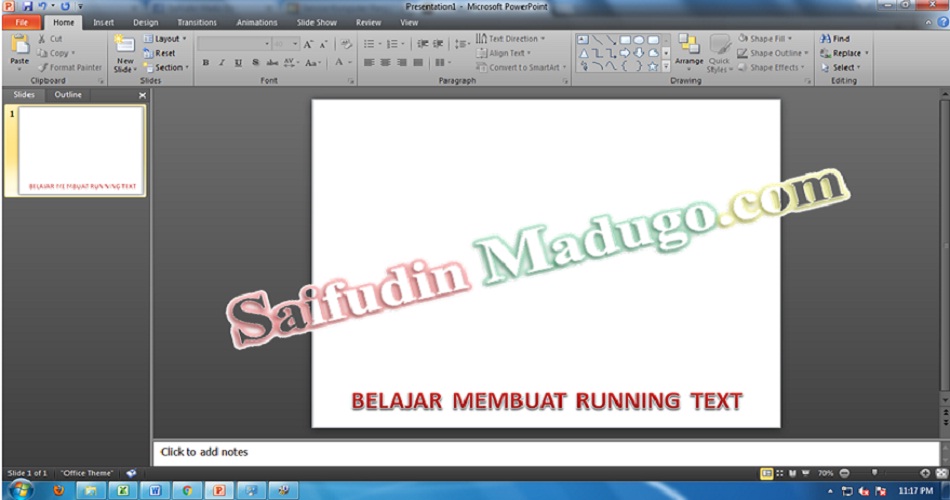Select slide 1 thumbnail in Slides pane
The image size is (950, 500).
(x=81, y=150)
